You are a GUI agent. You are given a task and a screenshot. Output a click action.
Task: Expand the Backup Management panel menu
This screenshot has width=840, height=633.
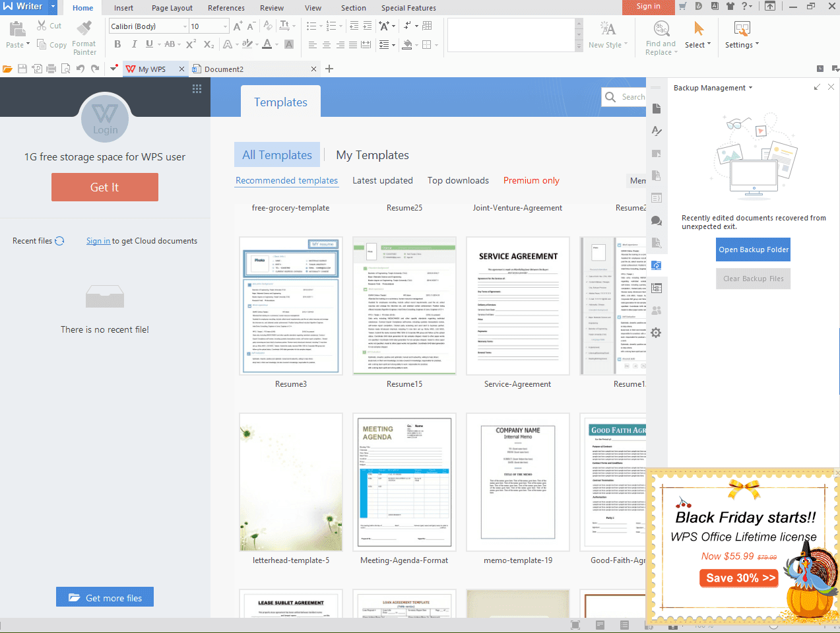coord(750,88)
